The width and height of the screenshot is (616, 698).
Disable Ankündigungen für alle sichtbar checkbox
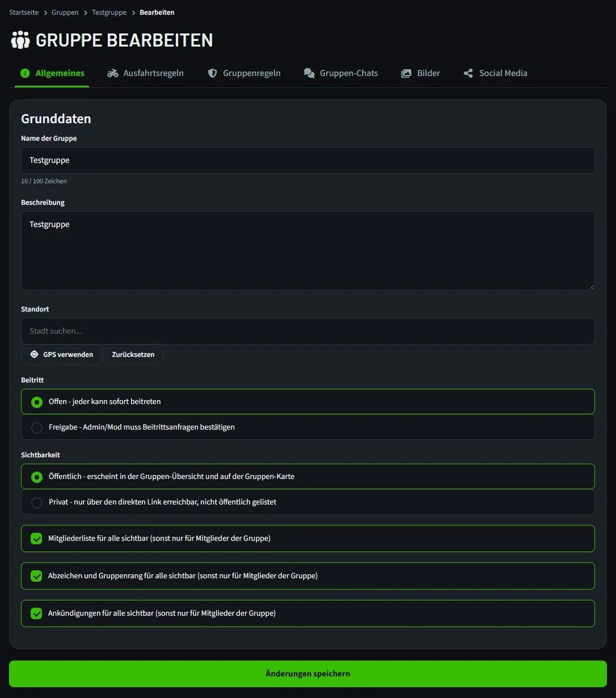(36, 613)
